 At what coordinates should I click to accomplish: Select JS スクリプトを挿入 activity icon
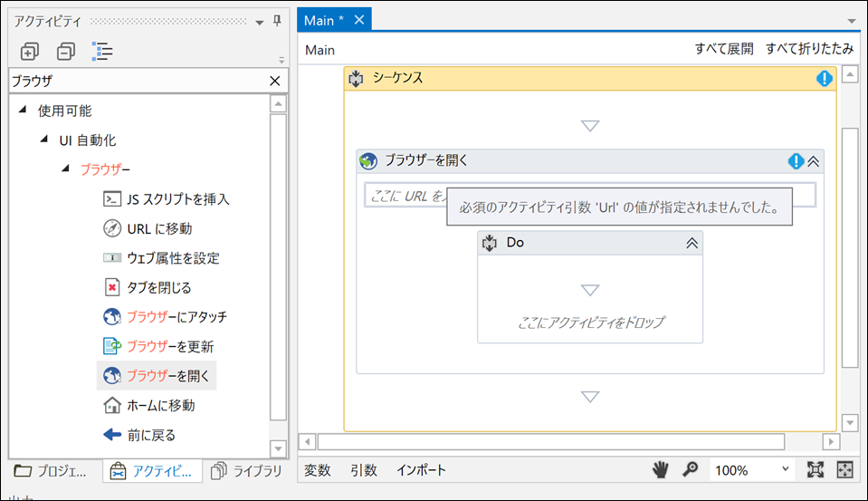[x=112, y=199]
